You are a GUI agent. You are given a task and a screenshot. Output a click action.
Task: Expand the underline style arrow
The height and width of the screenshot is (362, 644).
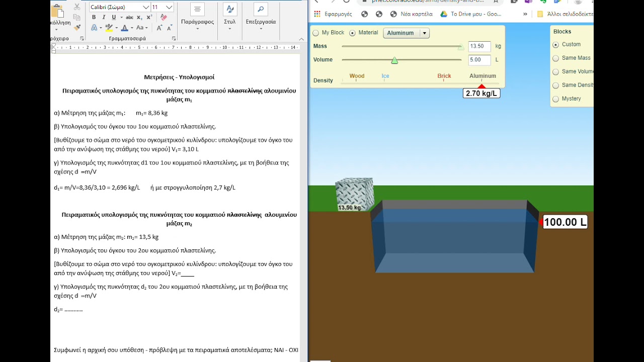pos(121,18)
